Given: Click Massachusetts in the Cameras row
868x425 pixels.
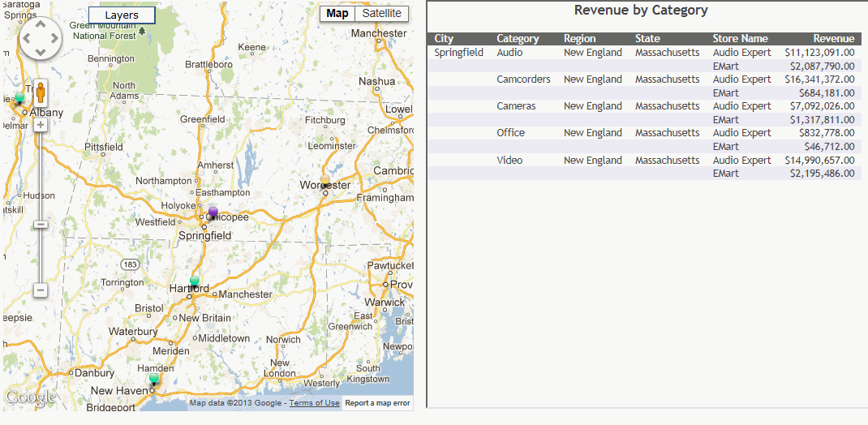Looking at the screenshot, I should point(667,106).
